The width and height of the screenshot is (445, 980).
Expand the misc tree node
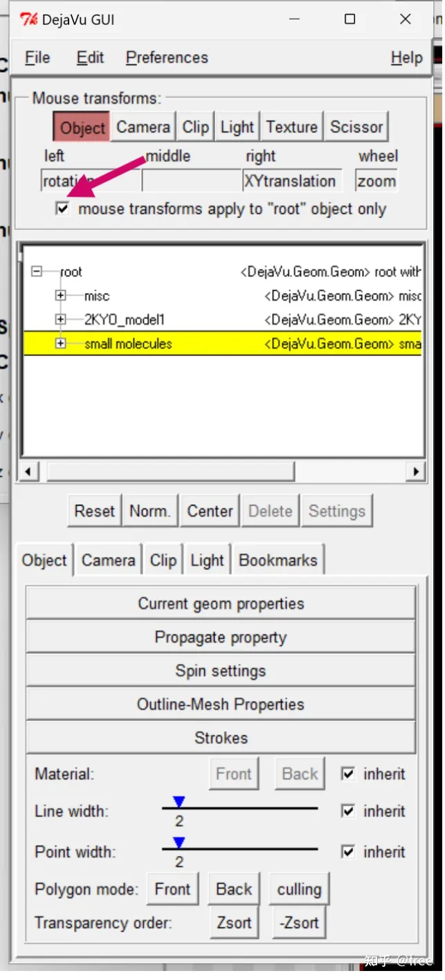pyautogui.click(x=61, y=296)
